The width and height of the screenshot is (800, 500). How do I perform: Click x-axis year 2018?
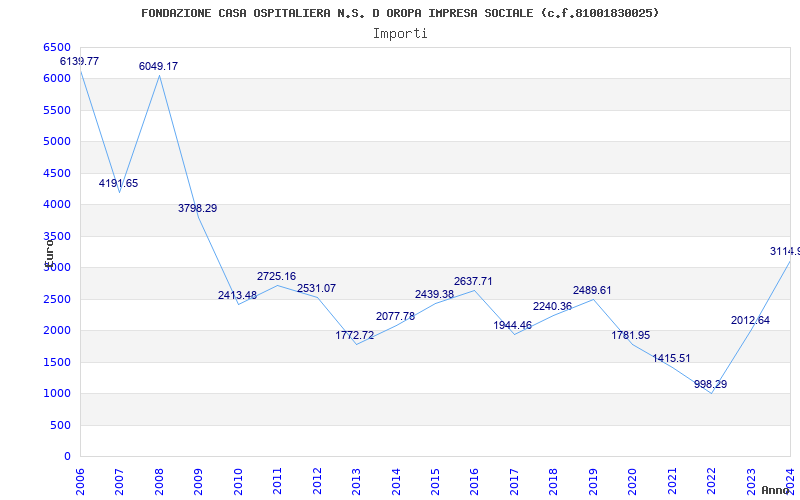point(554,482)
